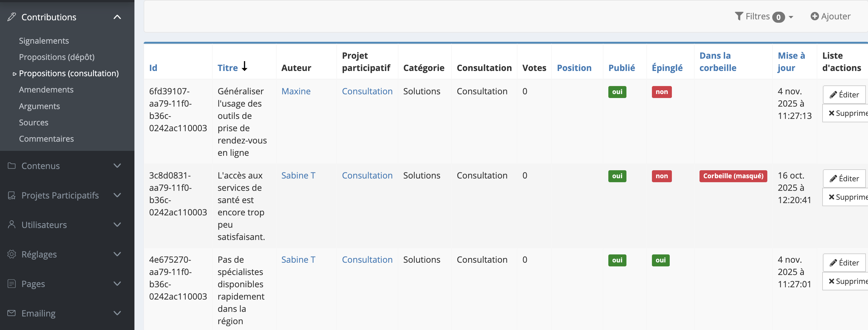
Task: Sort table by the Titre column header
Action: point(228,68)
